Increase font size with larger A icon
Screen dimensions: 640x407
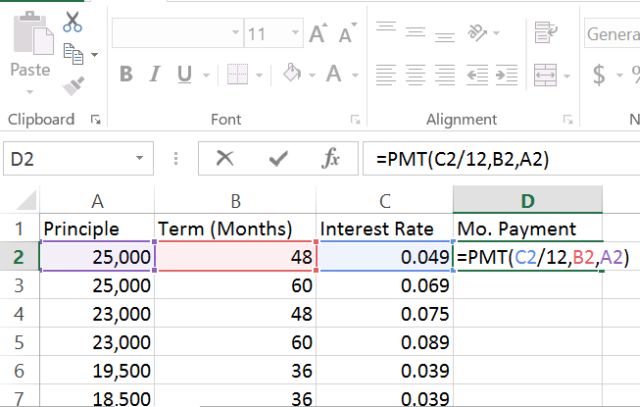[318, 33]
